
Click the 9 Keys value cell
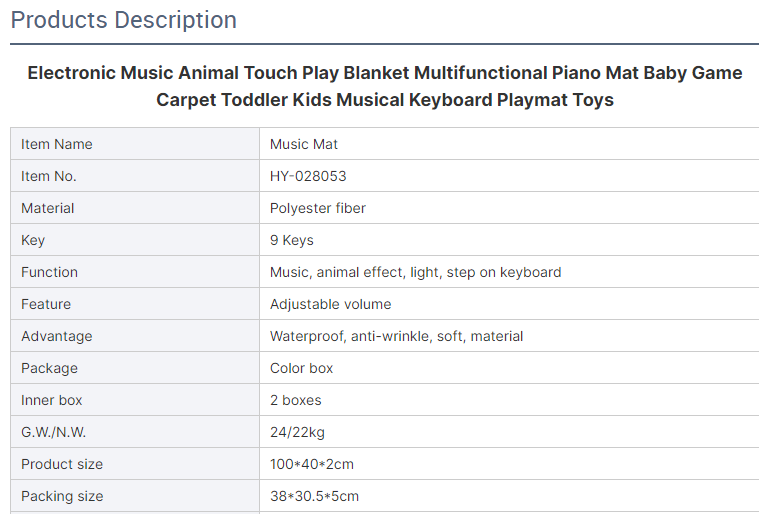[x=509, y=240]
